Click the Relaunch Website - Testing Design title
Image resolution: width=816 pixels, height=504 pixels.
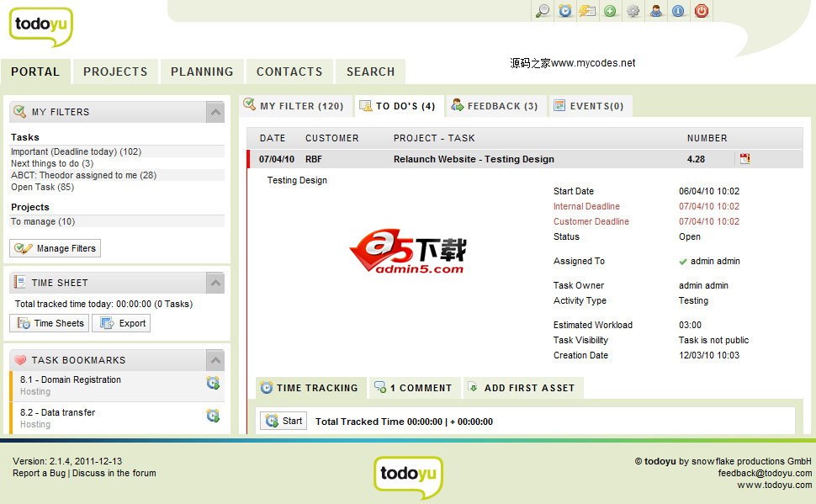[474, 159]
